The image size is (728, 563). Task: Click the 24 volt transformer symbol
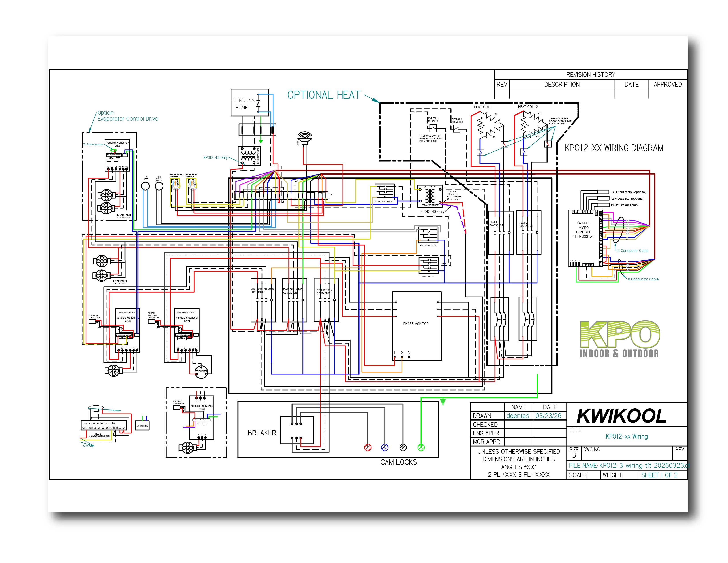click(x=430, y=196)
